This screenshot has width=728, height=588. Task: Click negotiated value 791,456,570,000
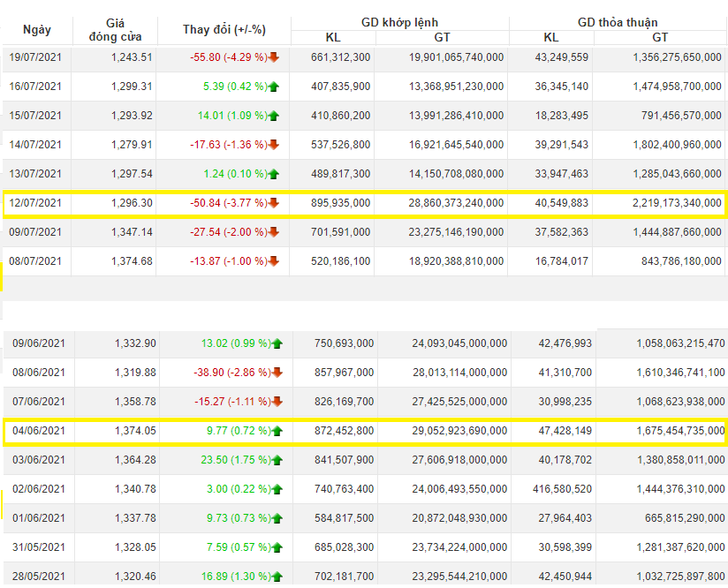(x=681, y=116)
